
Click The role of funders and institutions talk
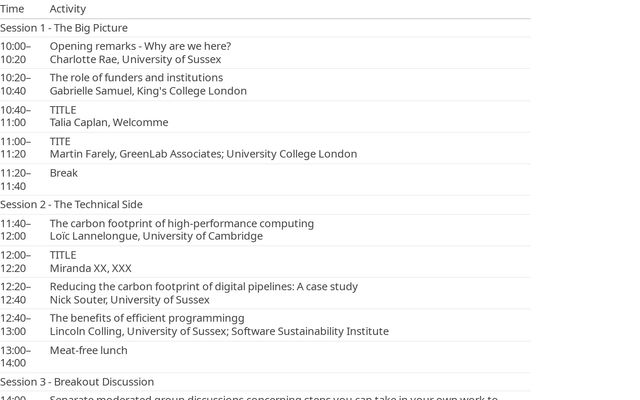(x=136, y=78)
